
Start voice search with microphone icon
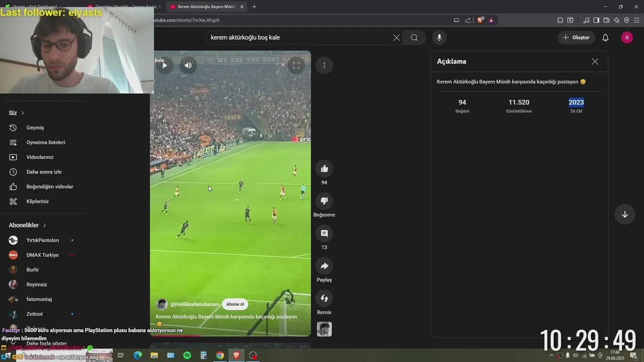439,38
